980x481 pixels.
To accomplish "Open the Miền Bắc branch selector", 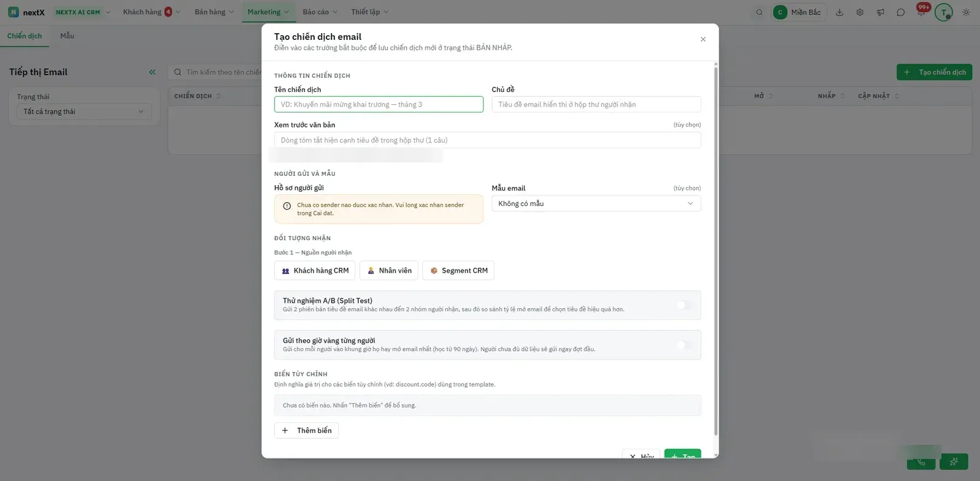I will tap(799, 12).
